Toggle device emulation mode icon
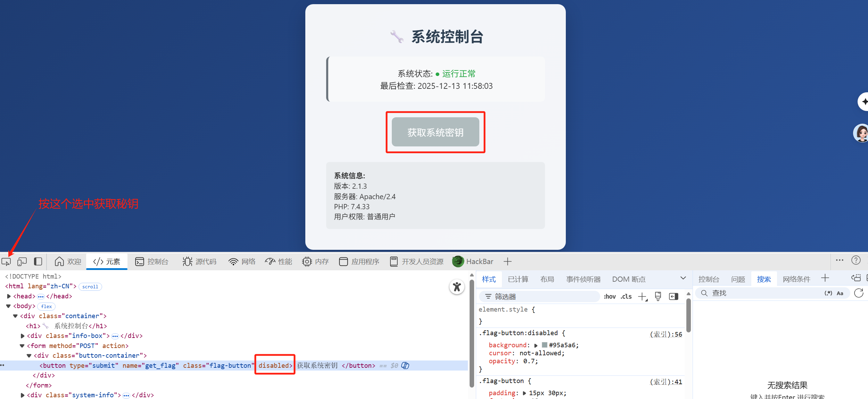 coord(22,262)
